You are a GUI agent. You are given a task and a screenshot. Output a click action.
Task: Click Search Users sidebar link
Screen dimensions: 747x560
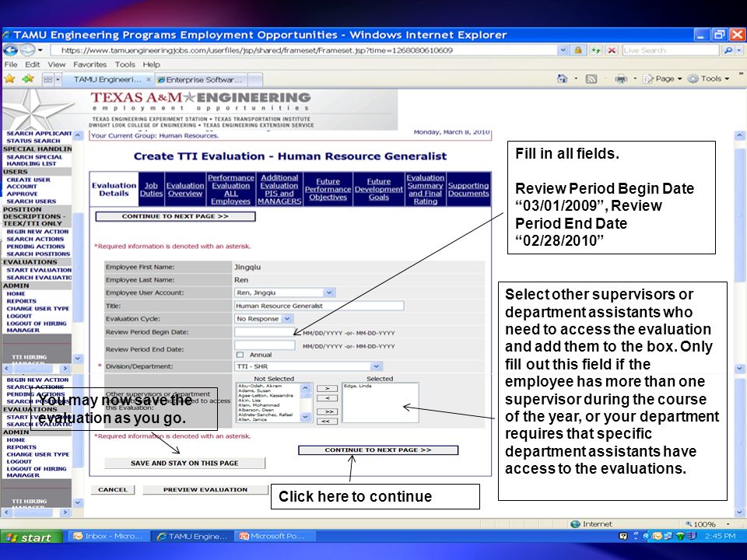click(31, 201)
